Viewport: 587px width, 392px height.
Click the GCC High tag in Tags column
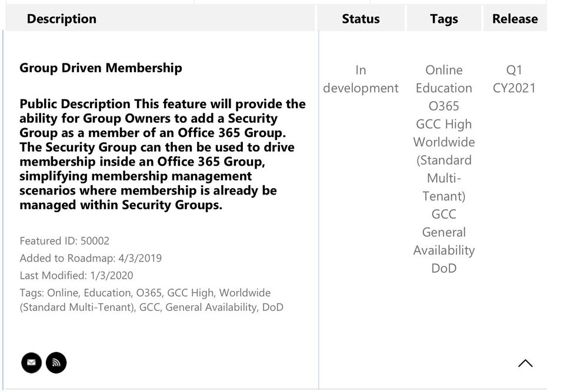point(443,124)
